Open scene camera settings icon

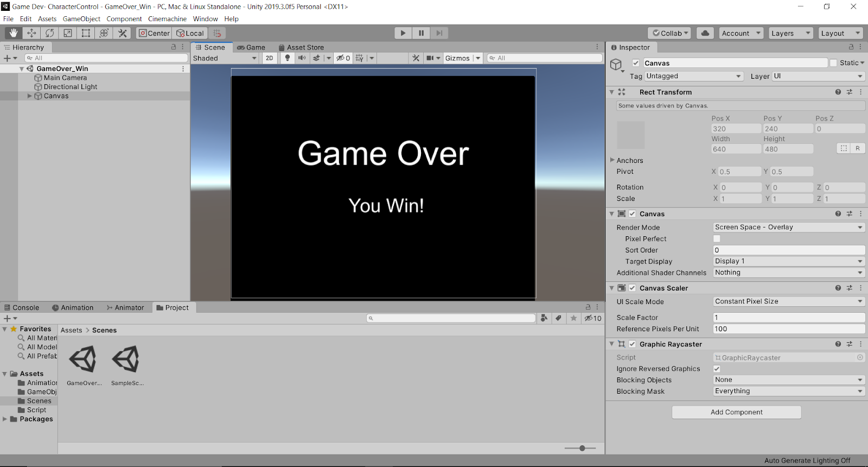430,58
